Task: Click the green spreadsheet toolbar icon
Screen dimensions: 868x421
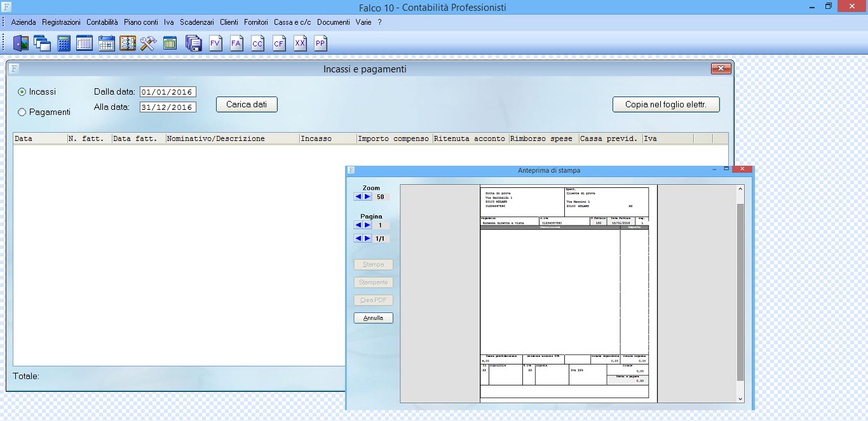Action: tap(170, 43)
